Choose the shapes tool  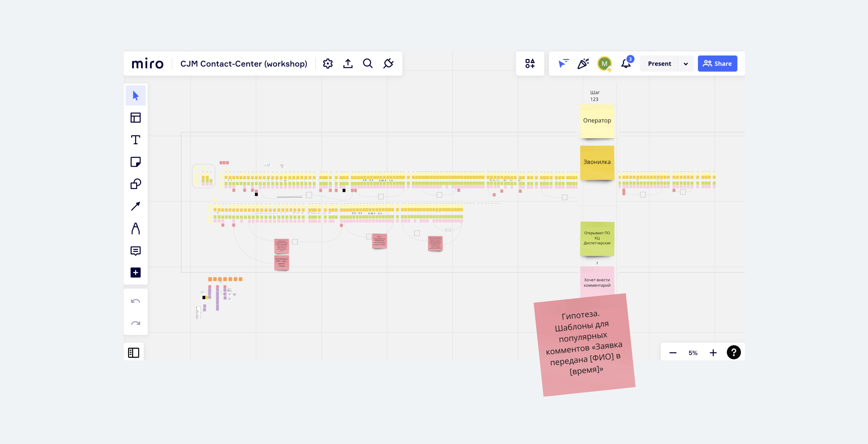tap(135, 184)
